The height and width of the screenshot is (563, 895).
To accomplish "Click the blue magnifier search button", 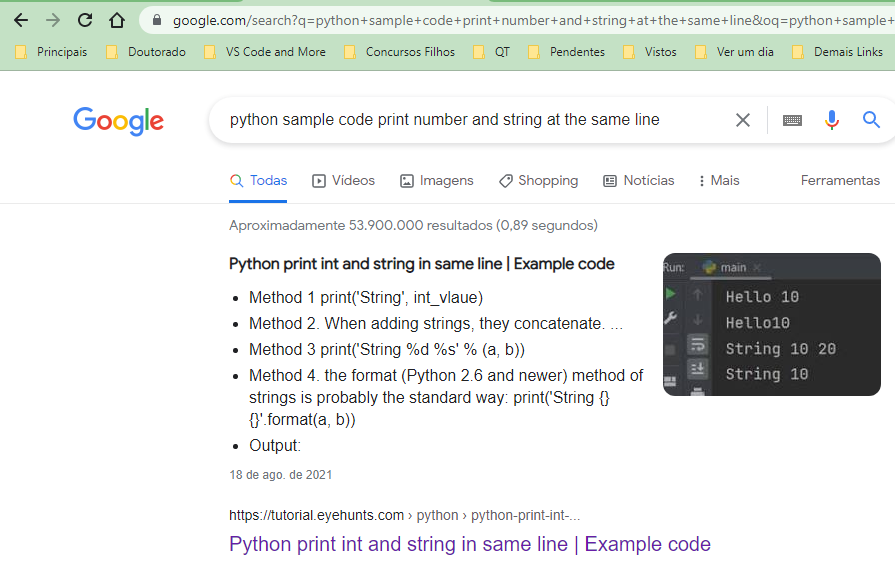I will click(x=871, y=120).
